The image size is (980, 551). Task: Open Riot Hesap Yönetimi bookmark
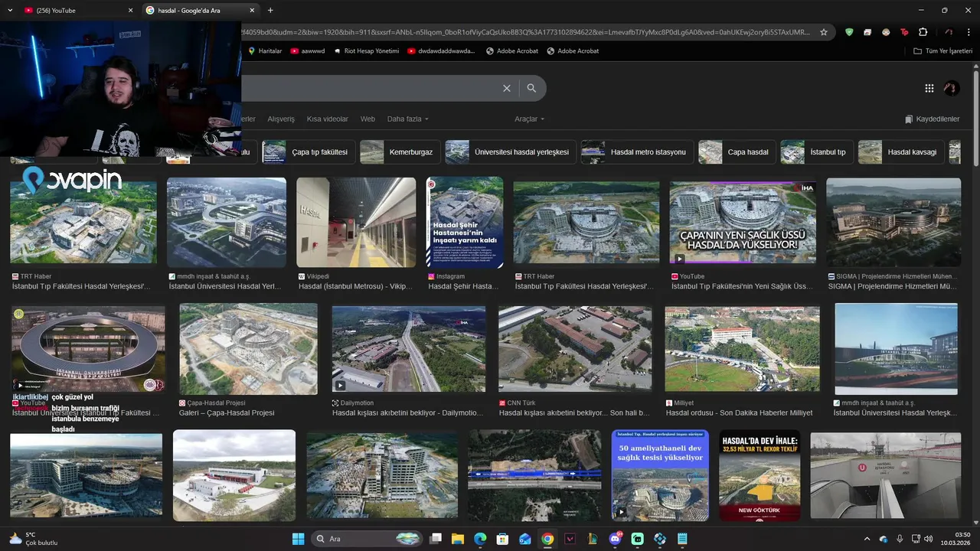pyautogui.click(x=366, y=51)
